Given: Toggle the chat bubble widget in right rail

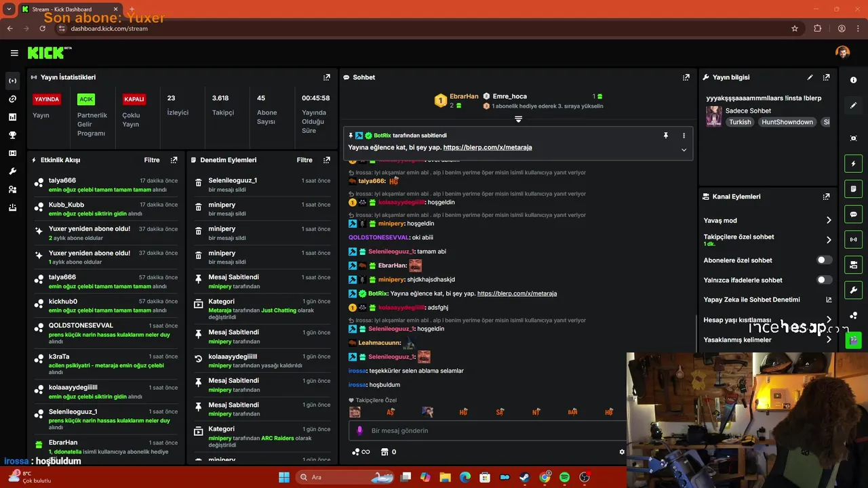Looking at the screenshot, I should click(x=854, y=214).
